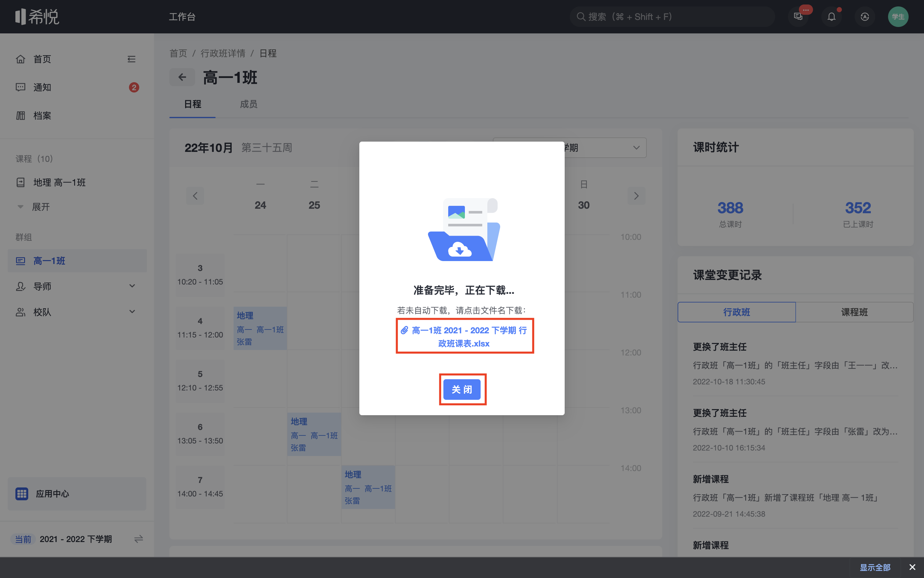Switch to the 成员 tab

pyautogui.click(x=249, y=104)
